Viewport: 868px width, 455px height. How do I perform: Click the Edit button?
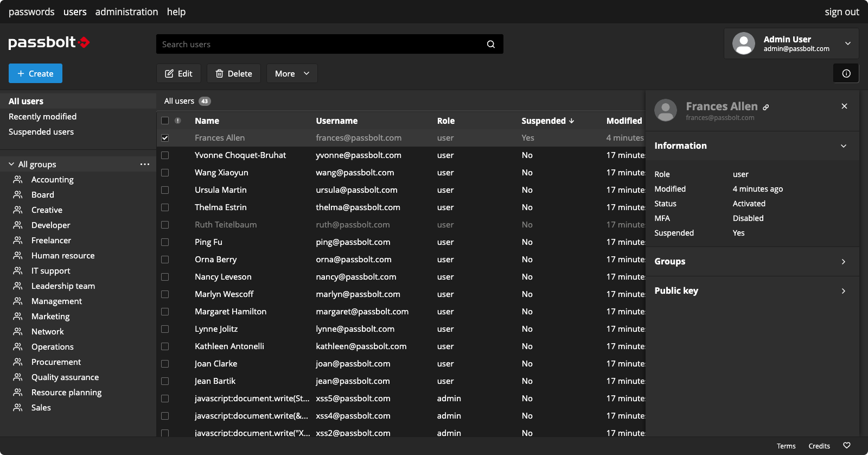coord(178,73)
